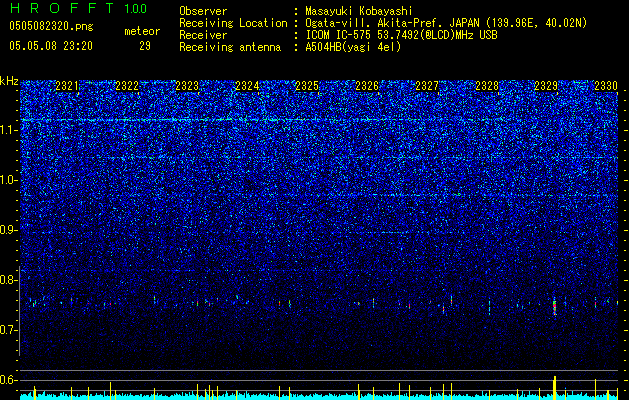Click the meteor count value 29
The height and width of the screenshot is (400, 629).
point(145,46)
